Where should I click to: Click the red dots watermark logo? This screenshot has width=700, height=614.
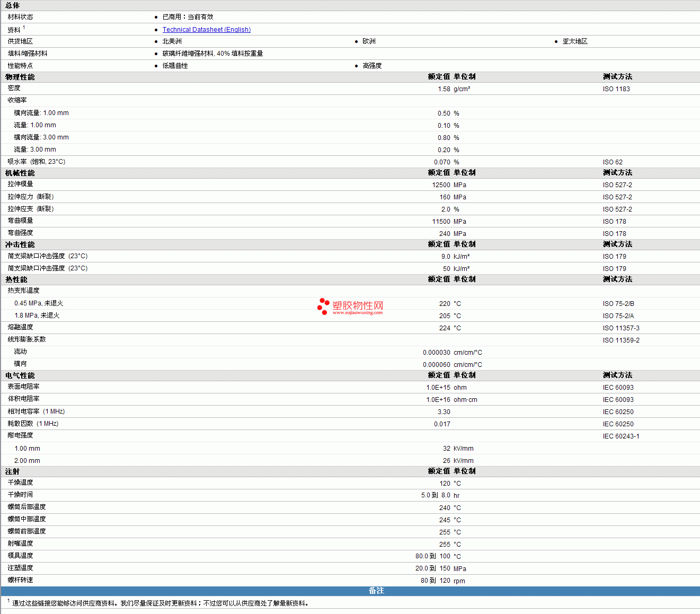point(323,306)
